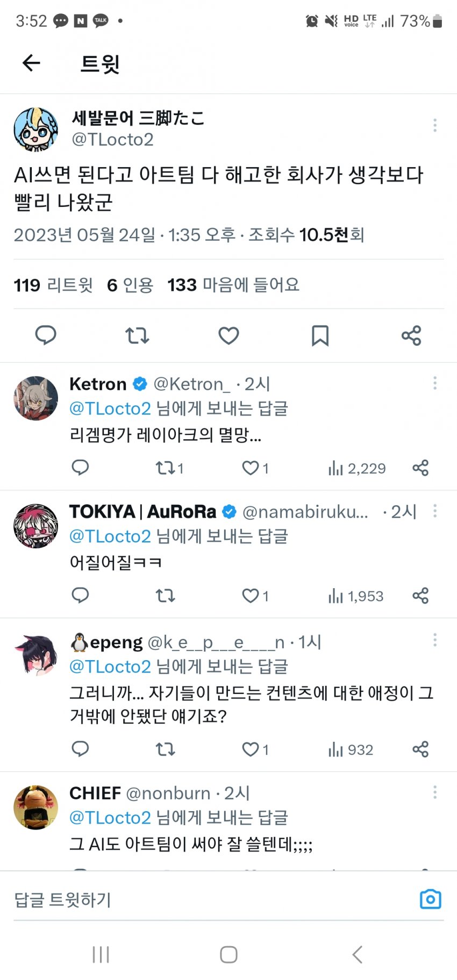The height and width of the screenshot is (980, 457).
Task: Share epeng's reply
Action: pyautogui.click(x=420, y=749)
